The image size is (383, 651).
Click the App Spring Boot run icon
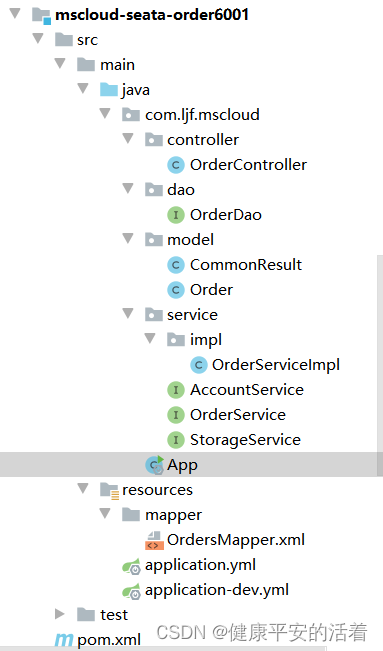click(x=155, y=465)
